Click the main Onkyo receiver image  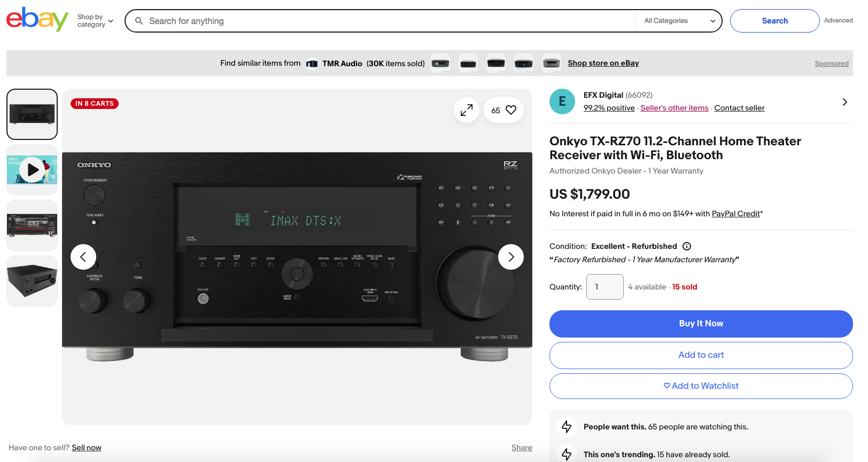[297, 256]
